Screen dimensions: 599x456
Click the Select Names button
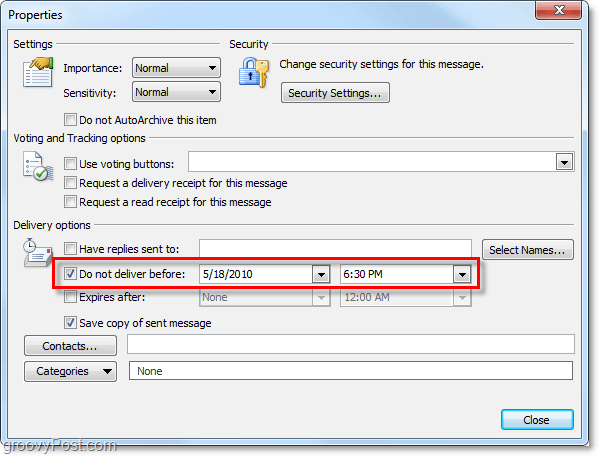[x=528, y=250]
